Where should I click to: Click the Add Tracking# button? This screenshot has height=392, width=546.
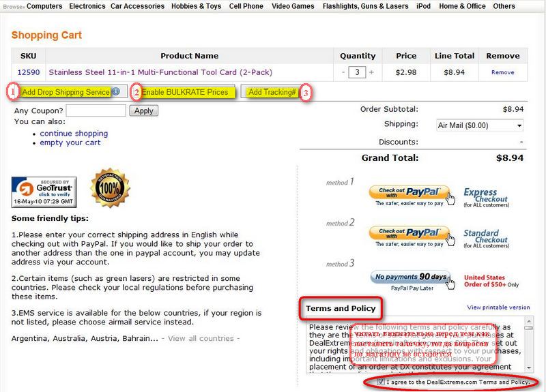[272, 92]
